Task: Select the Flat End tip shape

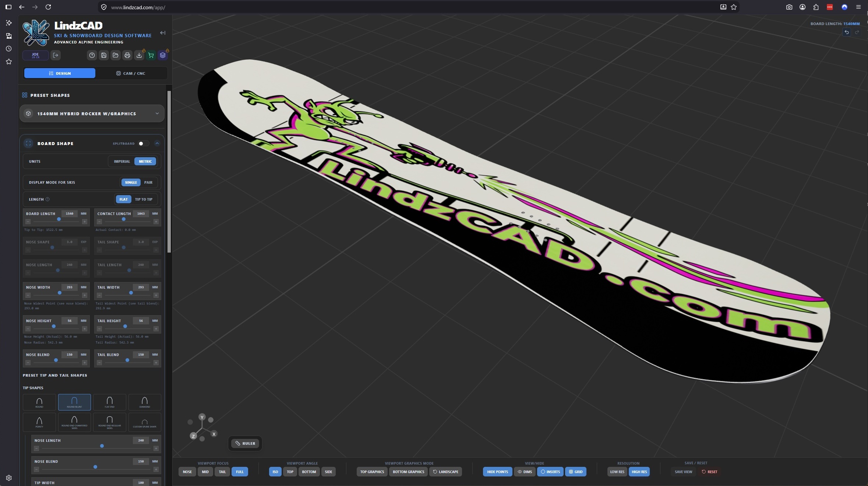Action: click(x=110, y=402)
